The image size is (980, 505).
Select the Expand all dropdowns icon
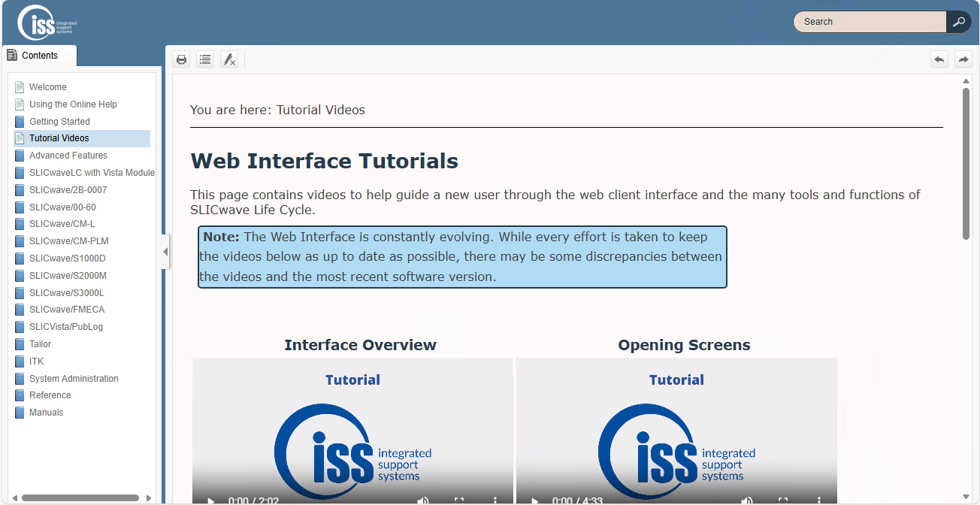click(x=205, y=59)
